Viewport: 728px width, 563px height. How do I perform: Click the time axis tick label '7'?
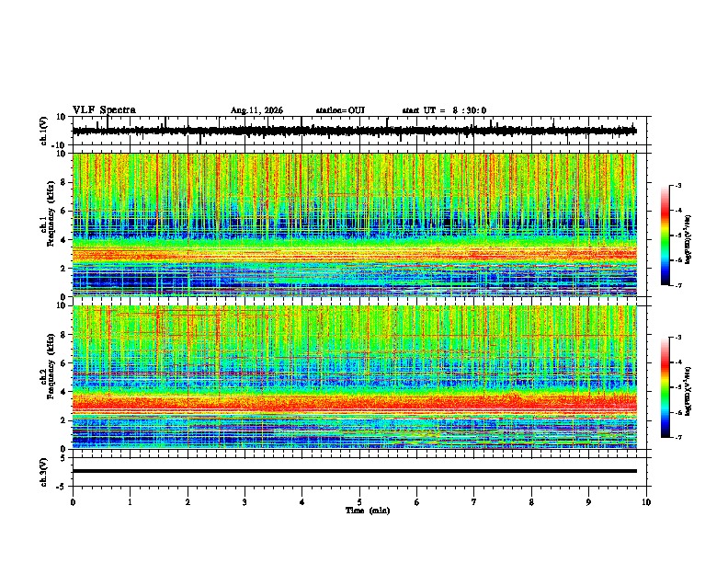point(474,502)
